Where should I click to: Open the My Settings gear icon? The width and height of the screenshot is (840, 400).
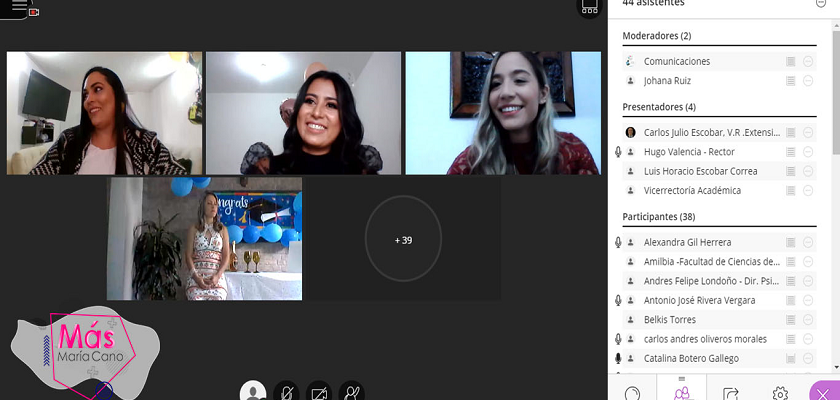point(780,392)
